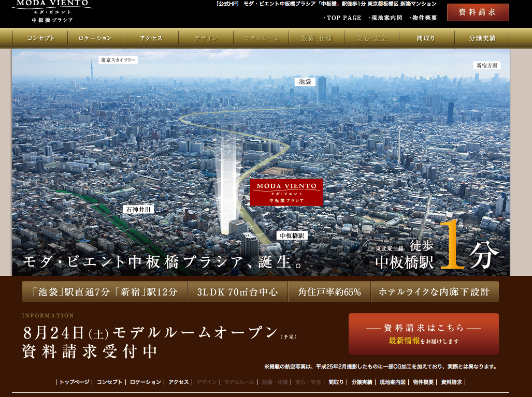Select 分譲実績 in the gold navigation bar

pos(482,38)
